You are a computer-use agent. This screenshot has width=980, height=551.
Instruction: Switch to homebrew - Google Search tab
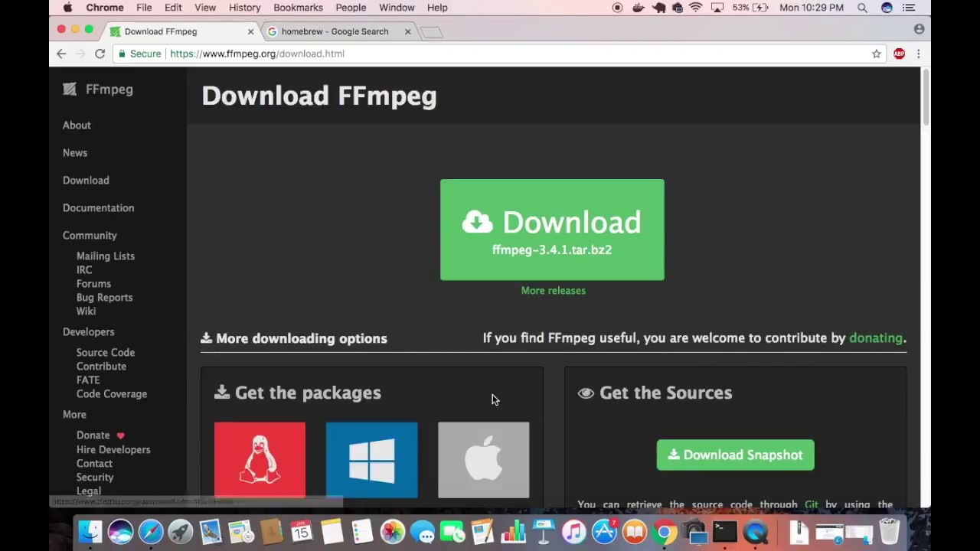tap(335, 31)
